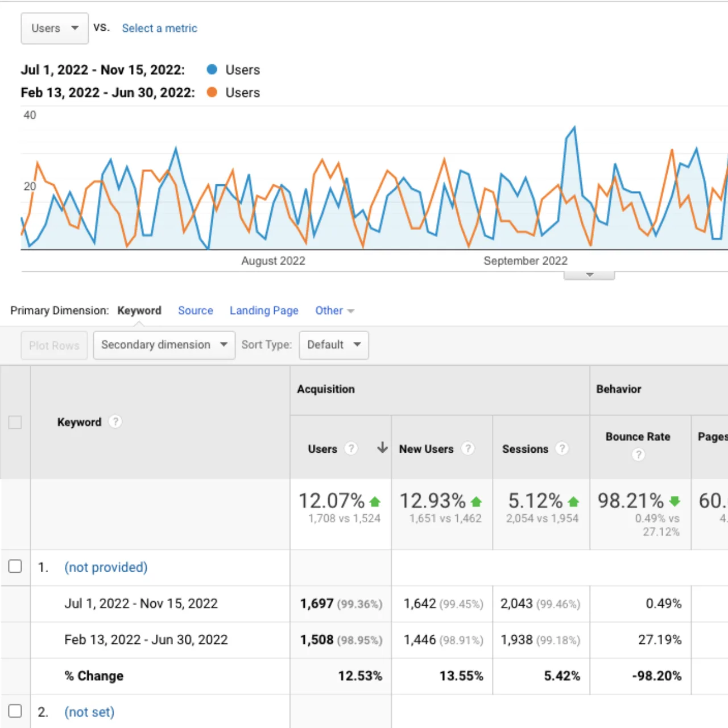
Task: Sort by the Bounce Rate column header
Action: [x=638, y=436]
